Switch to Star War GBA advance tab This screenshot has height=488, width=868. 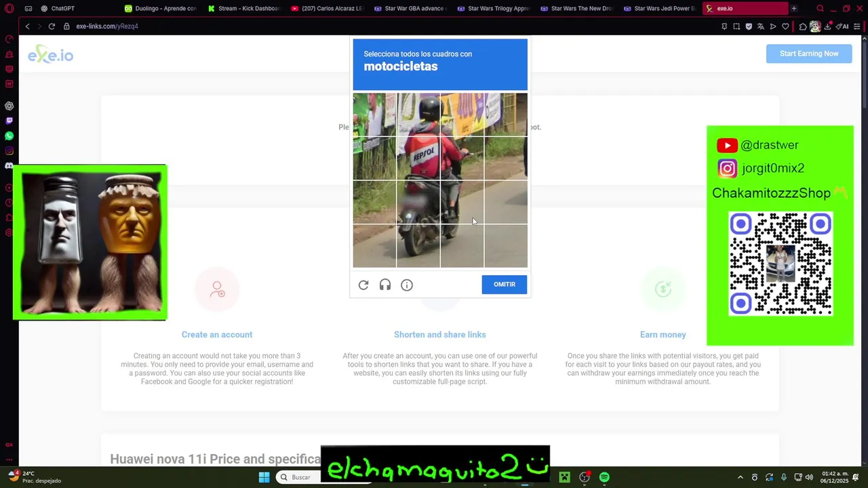click(x=410, y=8)
